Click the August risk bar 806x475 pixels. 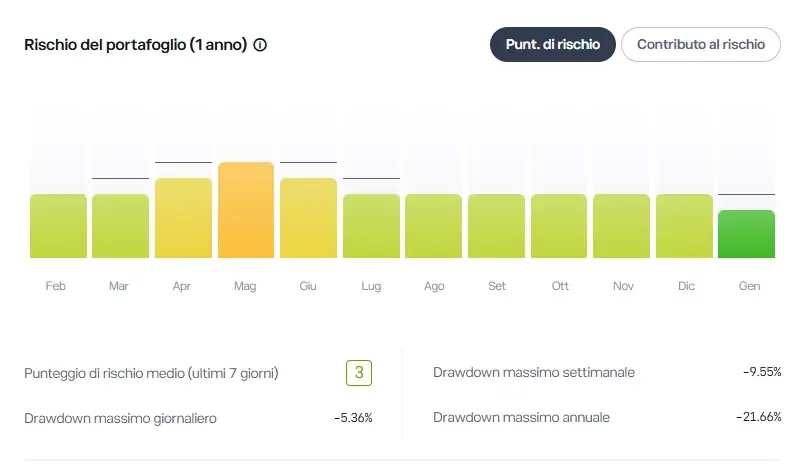(x=434, y=226)
